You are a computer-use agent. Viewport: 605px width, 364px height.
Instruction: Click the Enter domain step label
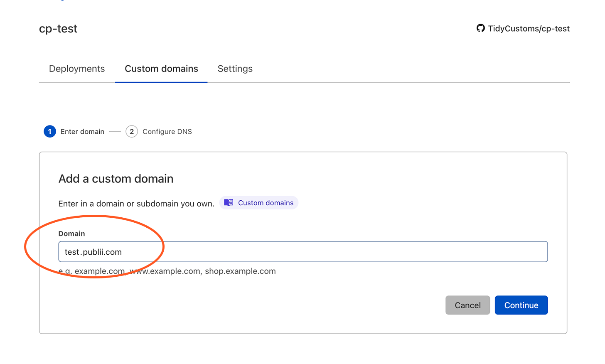82,131
